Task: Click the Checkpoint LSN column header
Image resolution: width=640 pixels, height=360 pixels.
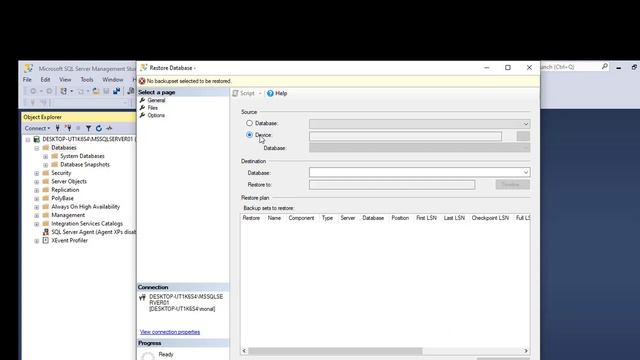Action: pyautogui.click(x=490, y=218)
